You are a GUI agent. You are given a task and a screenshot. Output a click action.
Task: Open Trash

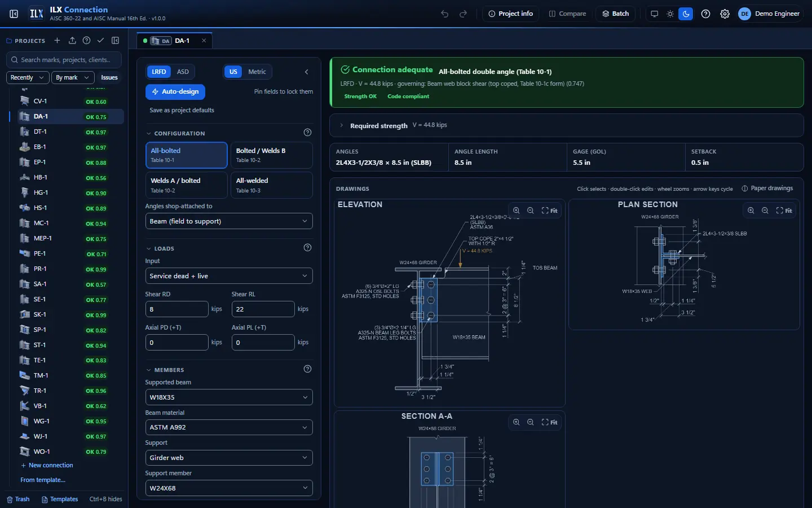pos(18,499)
